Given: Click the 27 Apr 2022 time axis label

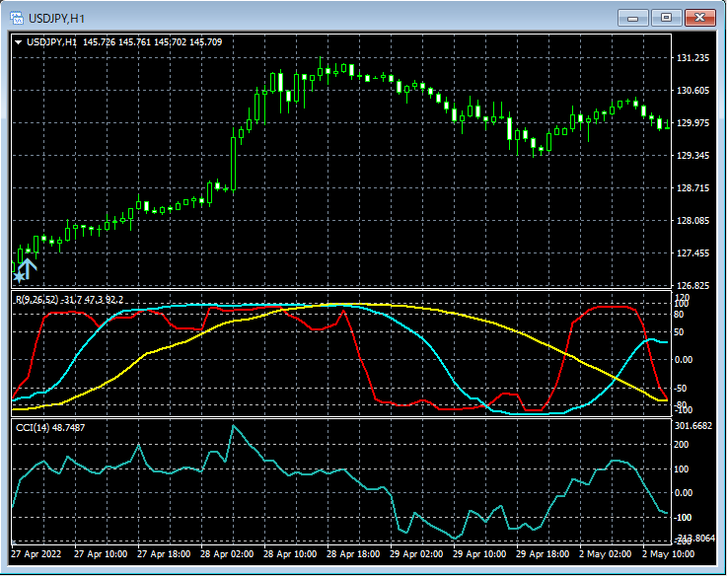Looking at the screenshot, I should pyautogui.click(x=36, y=553).
